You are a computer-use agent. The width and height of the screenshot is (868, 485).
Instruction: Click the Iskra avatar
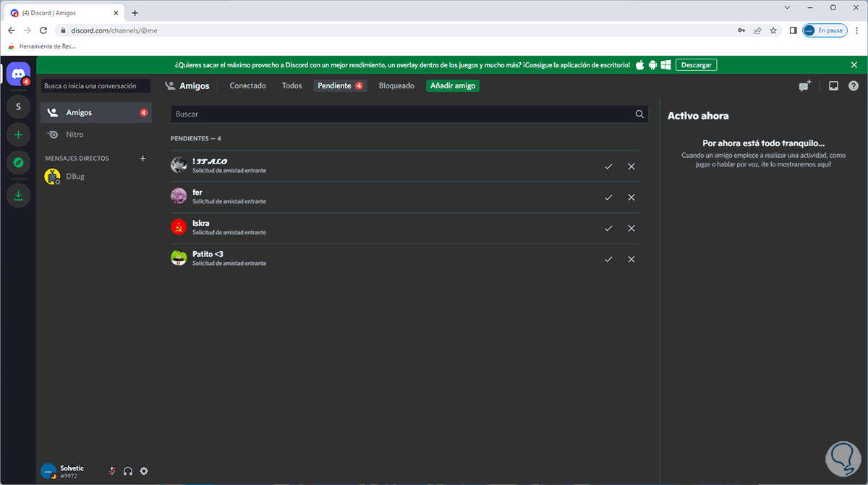pos(179,227)
